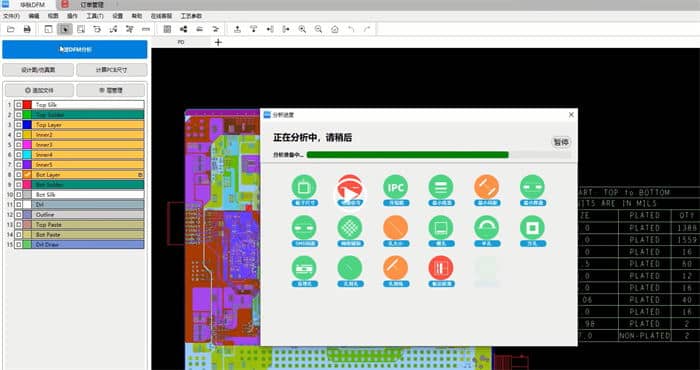Click the red Top Silk color swatch
The width and height of the screenshot is (700, 370).
(27, 105)
